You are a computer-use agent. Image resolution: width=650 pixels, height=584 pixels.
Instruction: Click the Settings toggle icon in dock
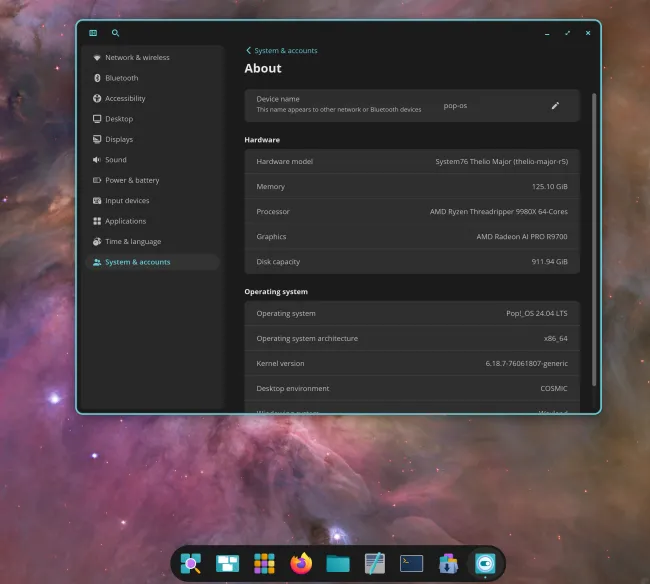[485, 564]
